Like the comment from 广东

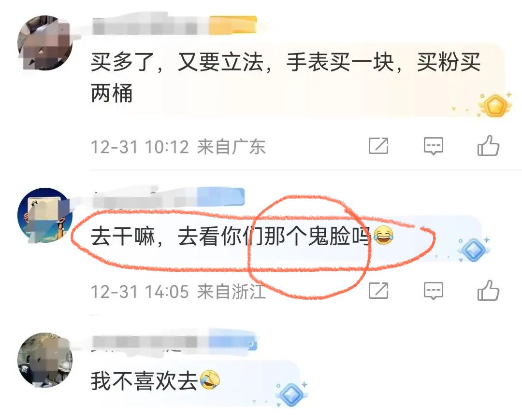click(488, 146)
